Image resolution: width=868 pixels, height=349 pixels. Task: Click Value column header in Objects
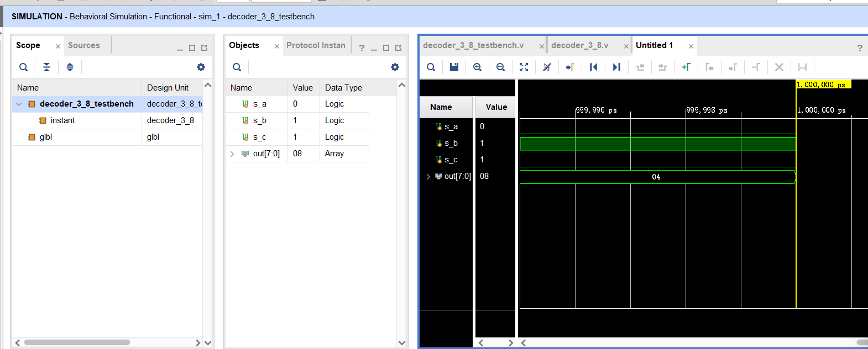[303, 87]
